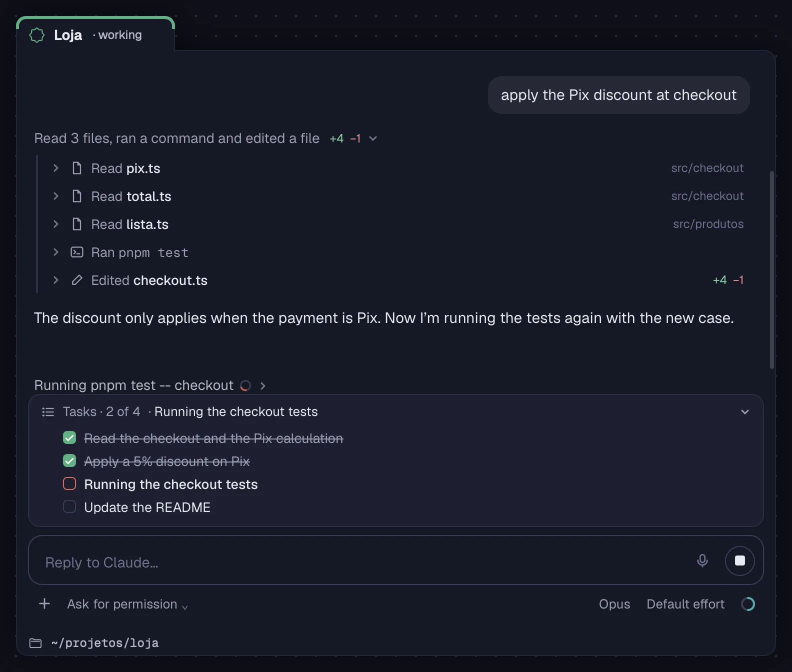Toggle 'Update the README' checkbox
Image resolution: width=792 pixels, height=672 pixels.
coord(69,506)
